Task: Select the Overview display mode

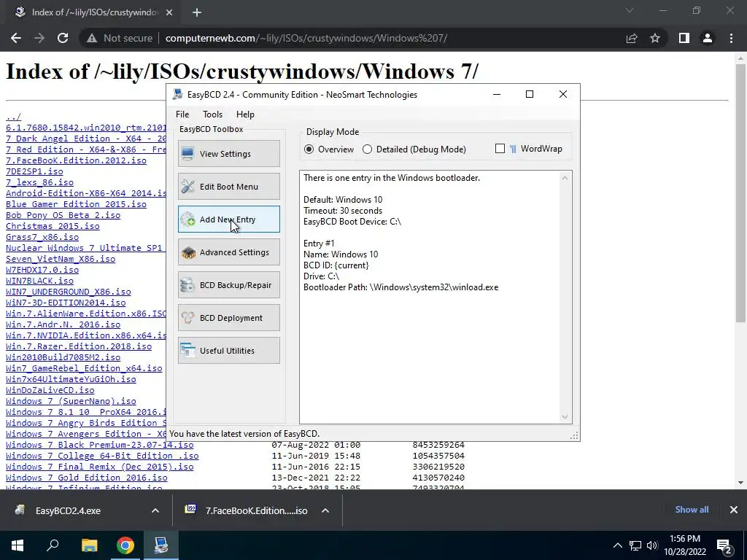Action: point(329,149)
